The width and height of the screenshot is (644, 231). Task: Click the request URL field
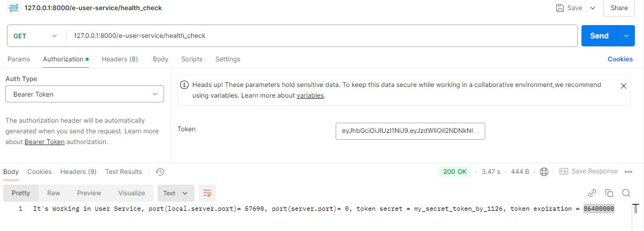click(x=321, y=36)
